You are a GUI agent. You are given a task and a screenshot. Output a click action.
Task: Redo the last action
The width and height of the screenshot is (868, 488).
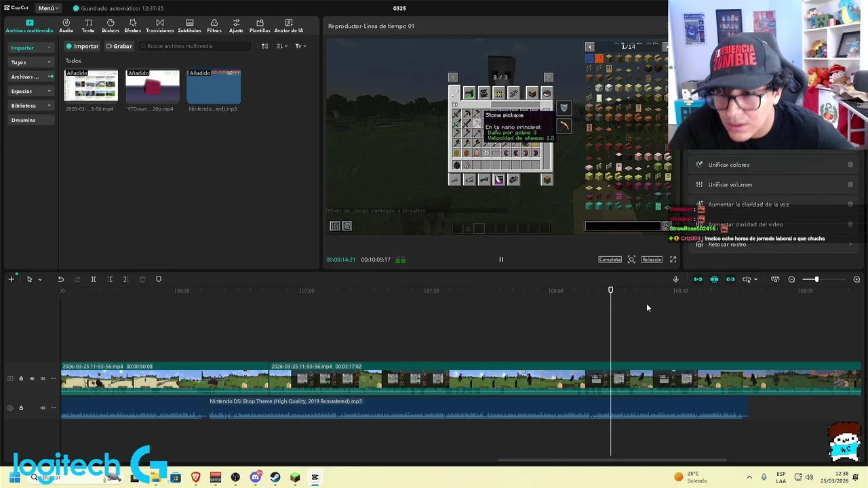pos(77,279)
